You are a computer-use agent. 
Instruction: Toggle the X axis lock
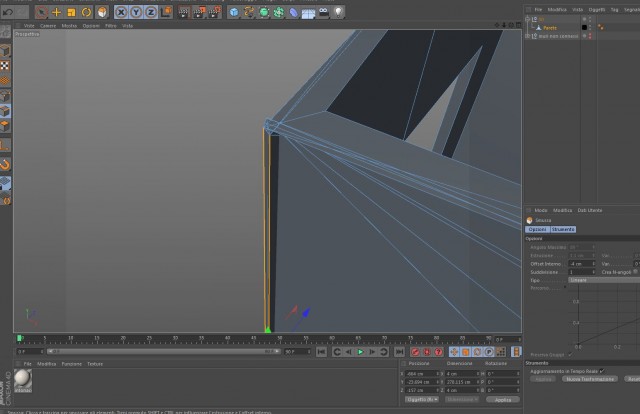pyautogui.click(x=121, y=13)
